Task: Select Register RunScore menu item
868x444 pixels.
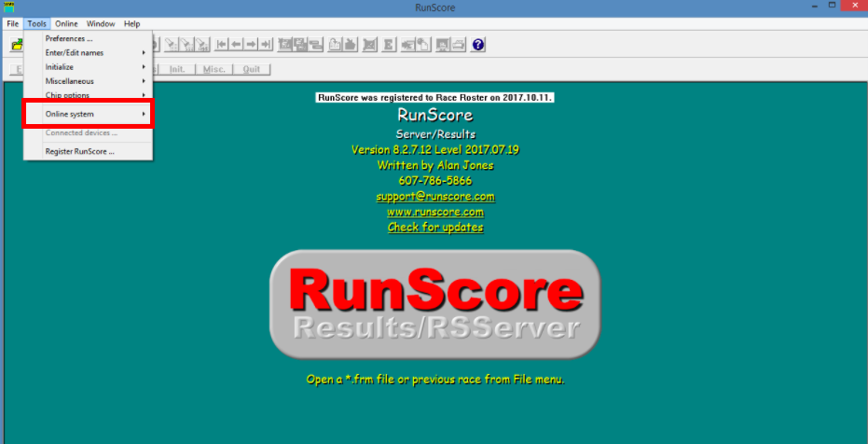Action: [80, 151]
